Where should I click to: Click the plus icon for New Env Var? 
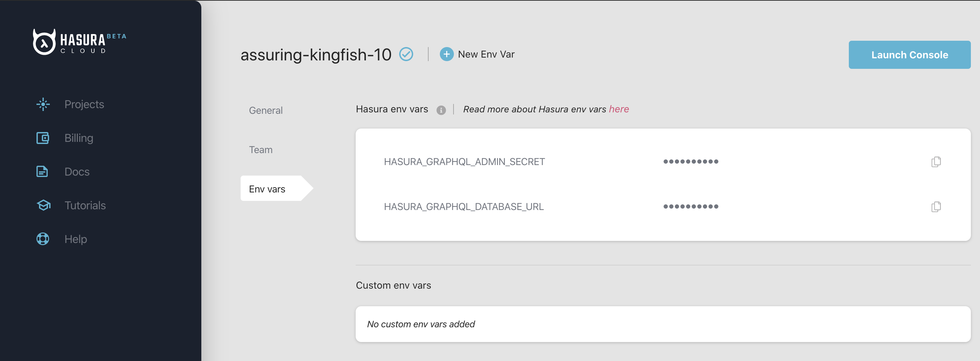pos(447,54)
